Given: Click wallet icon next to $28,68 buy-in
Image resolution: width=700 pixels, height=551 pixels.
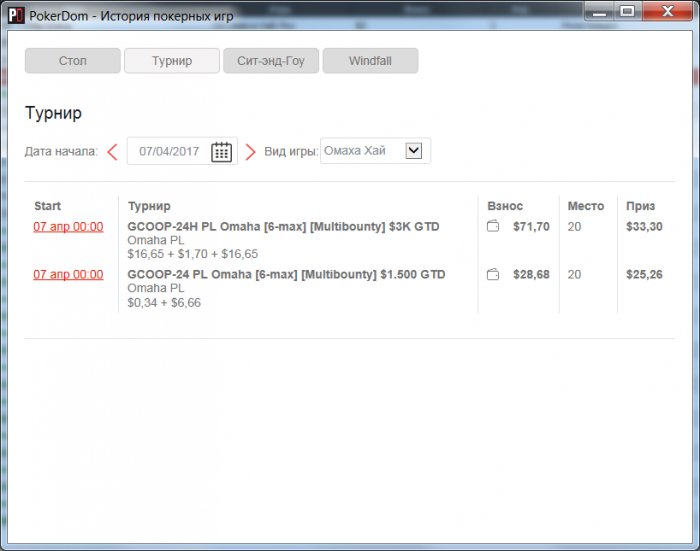Looking at the screenshot, I should (x=493, y=274).
